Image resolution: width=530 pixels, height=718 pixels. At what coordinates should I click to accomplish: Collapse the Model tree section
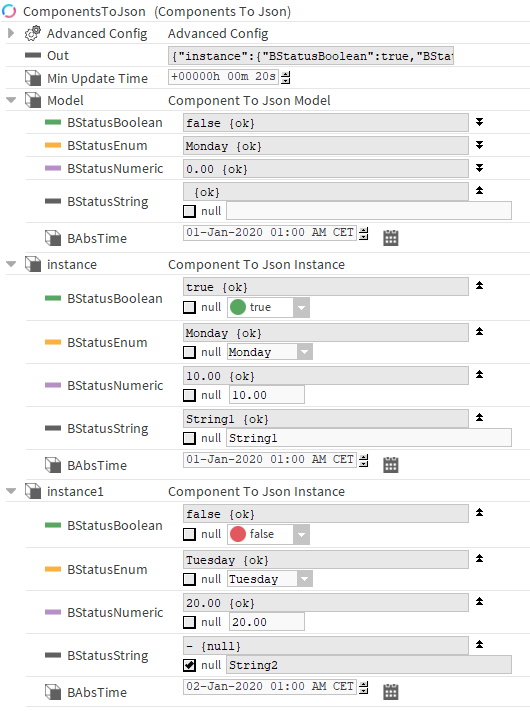coord(11,100)
